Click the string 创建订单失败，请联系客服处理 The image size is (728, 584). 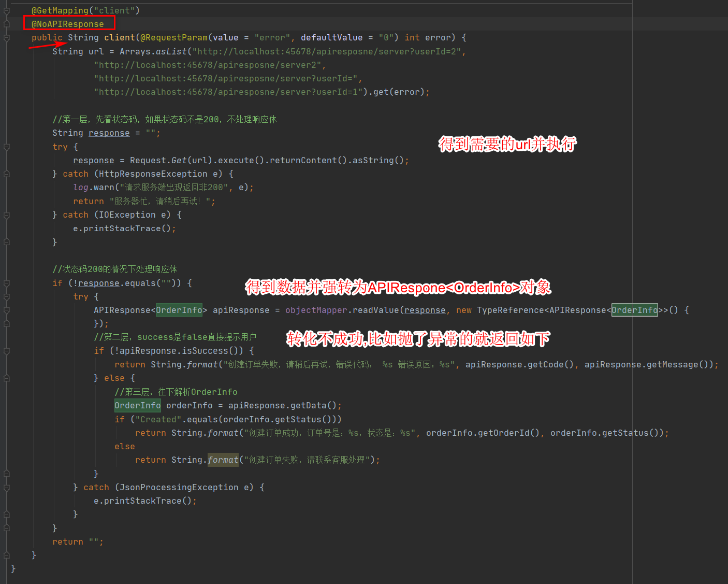click(x=308, y=460)
